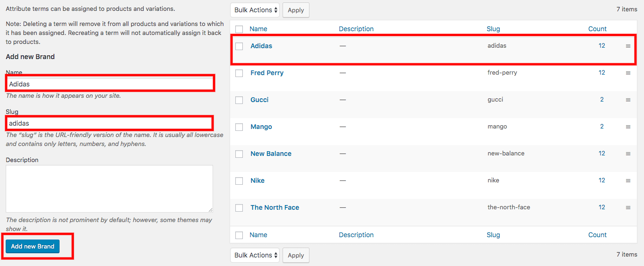Open the Gucci product count 2
644x266 pixels.
click(x=602, y=100)
